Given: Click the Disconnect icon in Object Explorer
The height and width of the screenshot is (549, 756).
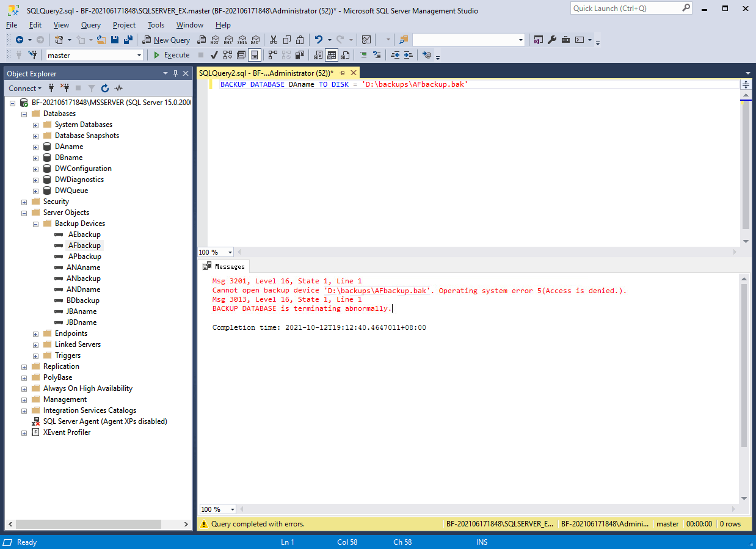Looking at the screenshot, I should 64,89.
